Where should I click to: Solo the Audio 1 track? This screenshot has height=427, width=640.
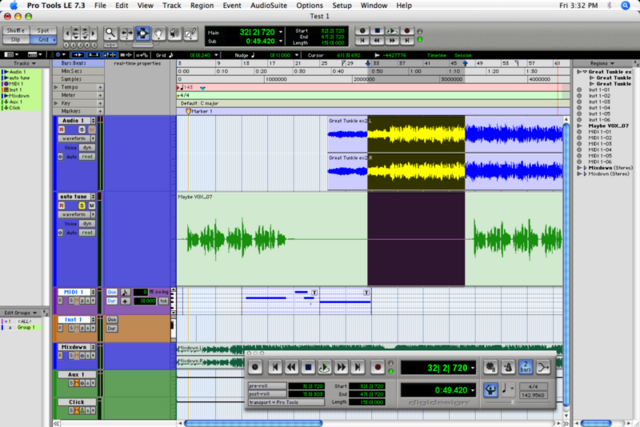(82, 129)
